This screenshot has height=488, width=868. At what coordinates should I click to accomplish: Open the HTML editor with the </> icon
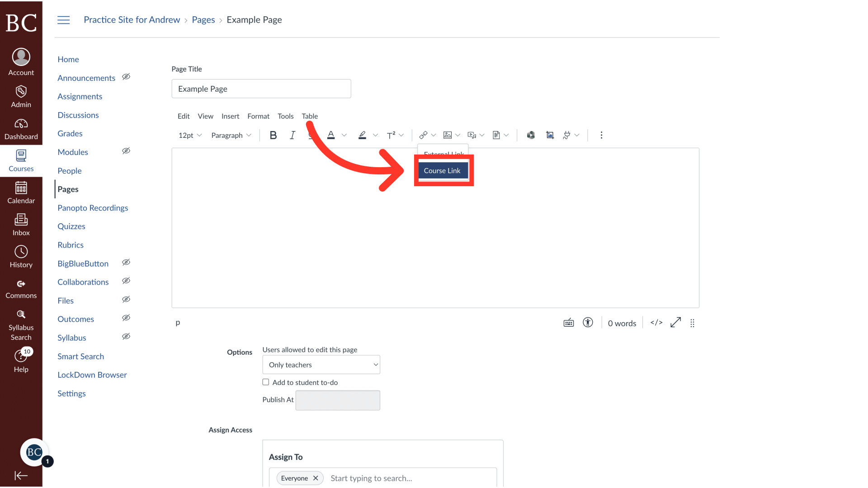pyautogui.click(x=656, y=322)
